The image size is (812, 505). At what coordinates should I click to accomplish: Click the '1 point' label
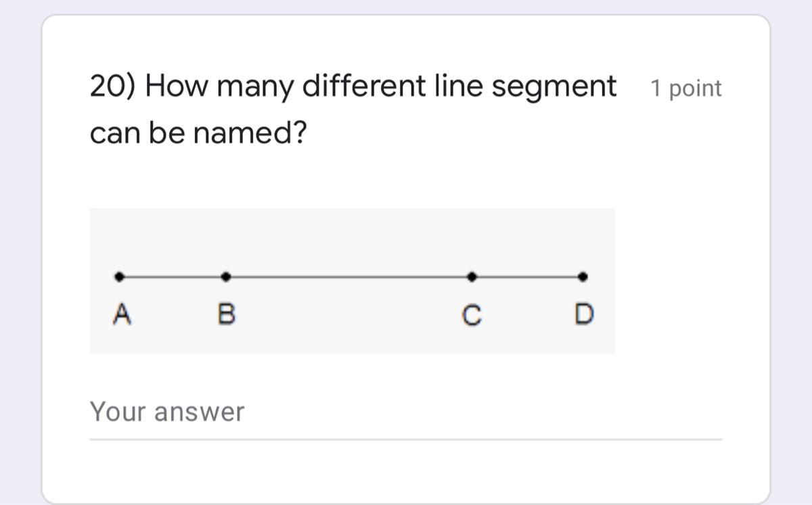coord(686,89)
